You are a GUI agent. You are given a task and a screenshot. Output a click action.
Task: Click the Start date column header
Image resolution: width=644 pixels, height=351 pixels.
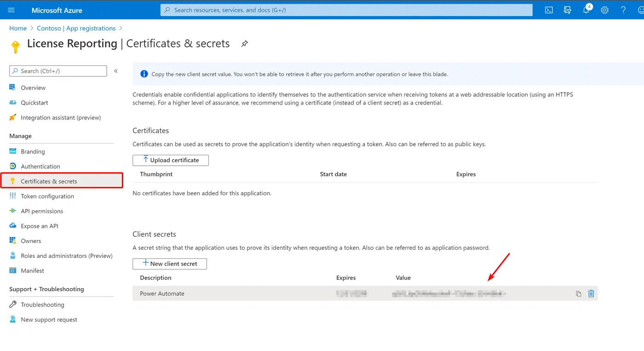[333, 174]
